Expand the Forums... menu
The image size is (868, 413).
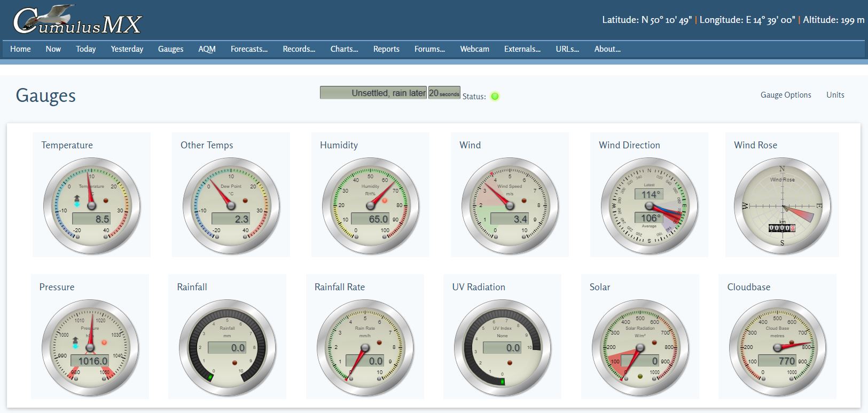[430, 49]
